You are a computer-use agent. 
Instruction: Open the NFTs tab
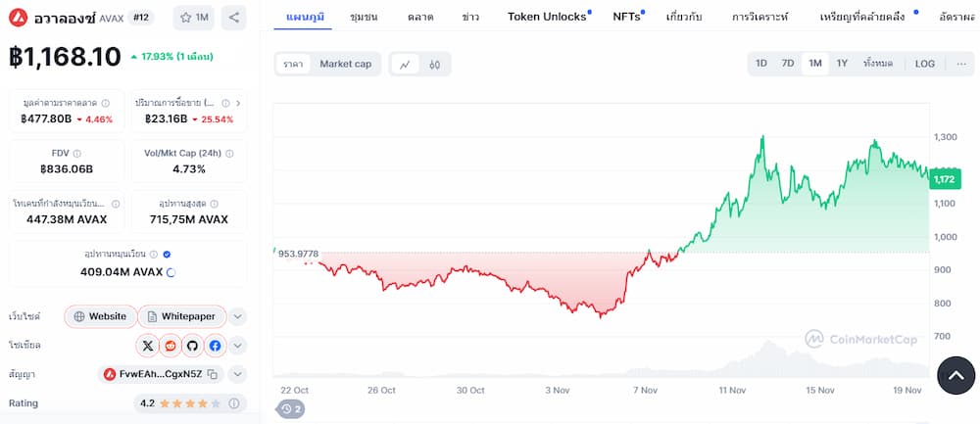point(626,17)
